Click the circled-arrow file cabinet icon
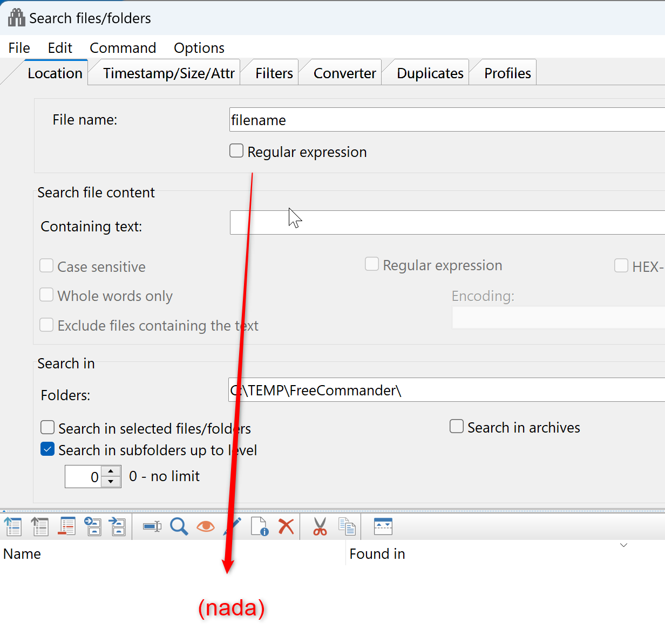Screen dimensions: 665x644 point(93,526)
